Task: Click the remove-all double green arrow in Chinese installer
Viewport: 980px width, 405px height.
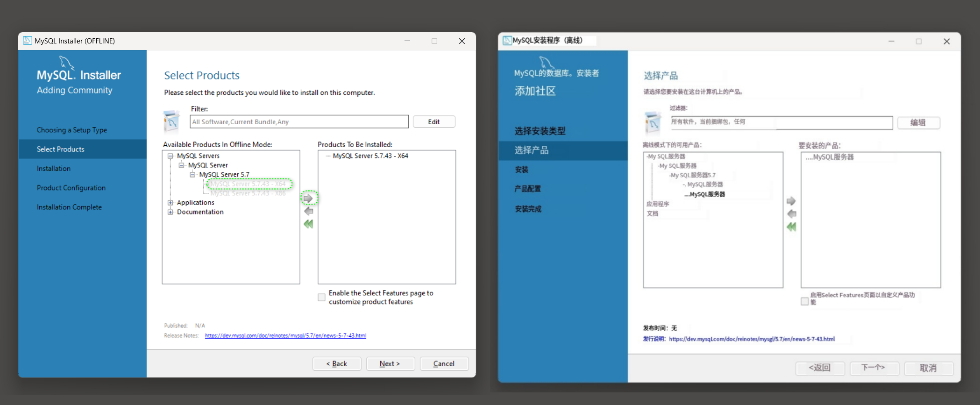Action: (x=791, y=227)
